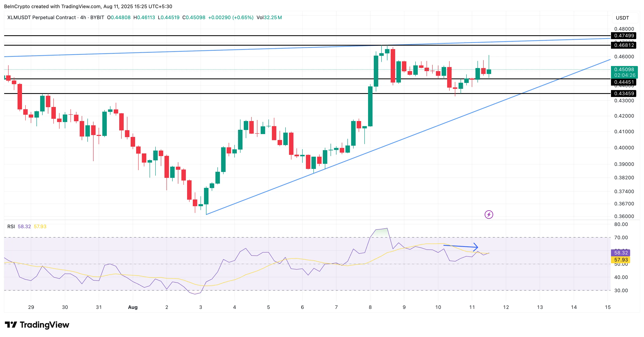Click the XLMUSDT Perpetual Contract symbol title
The image size is (644, 337).
(42, 18)
